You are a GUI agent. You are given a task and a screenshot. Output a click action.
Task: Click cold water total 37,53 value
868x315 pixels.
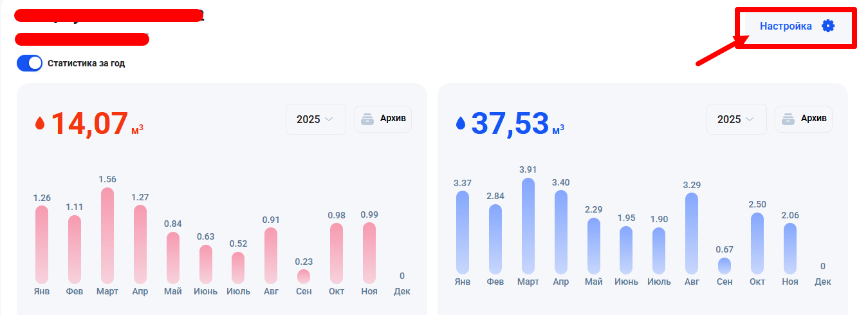pyautogui.click(x=510, y=123)
